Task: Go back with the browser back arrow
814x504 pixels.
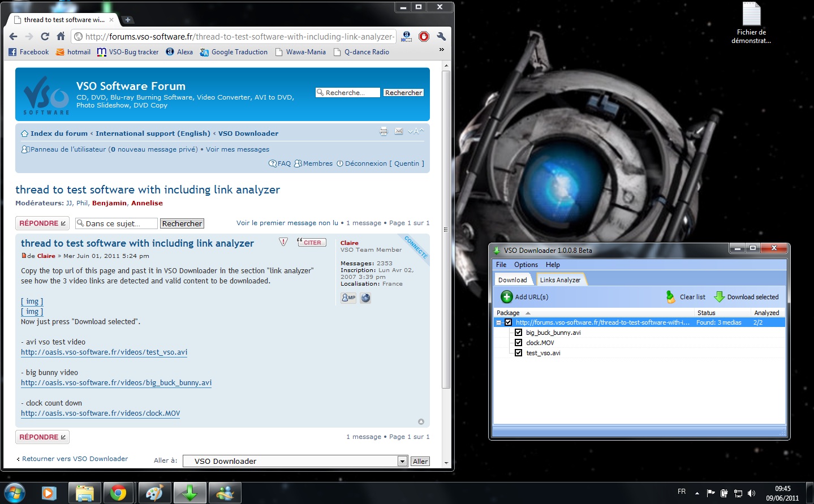Action: click(13, 37)
